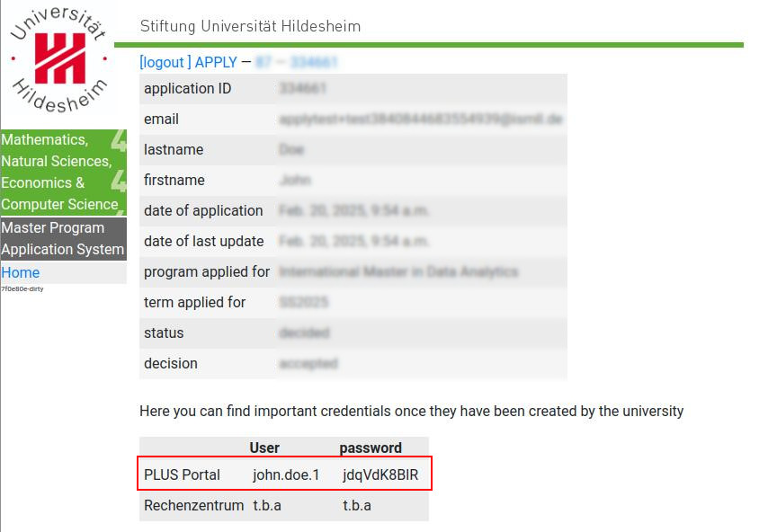
Task: Click the 'password' column header
Action: coord(371,448)
